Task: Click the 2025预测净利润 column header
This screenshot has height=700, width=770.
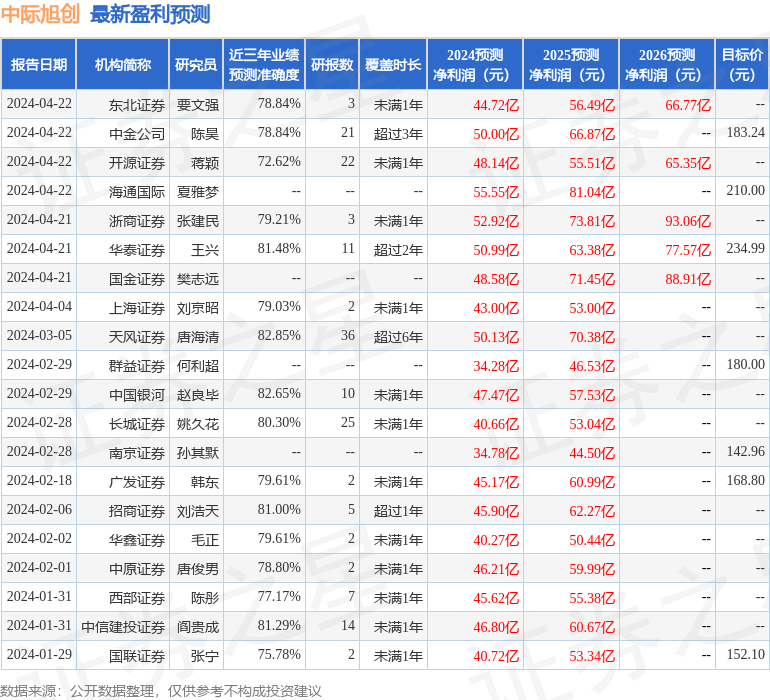Action: (571, 65)
